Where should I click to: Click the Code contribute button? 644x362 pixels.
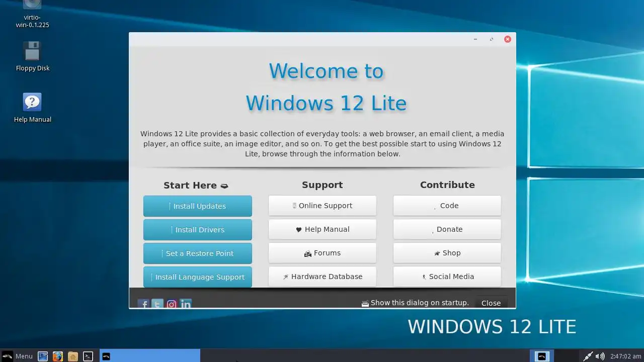point(447,206)
